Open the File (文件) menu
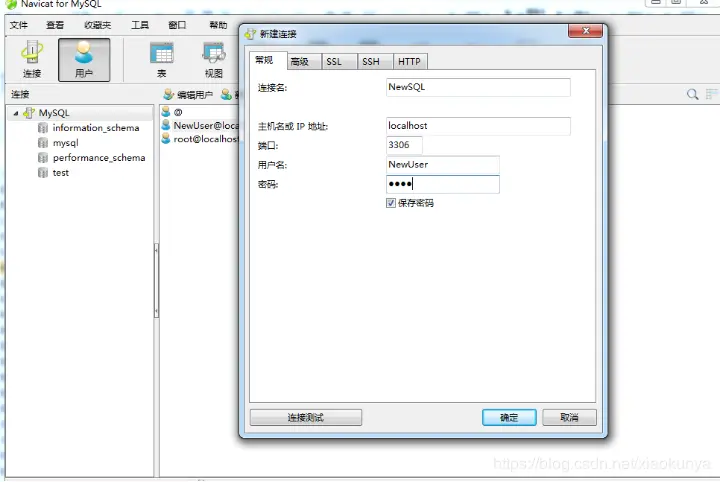Screen dimensions: 720x482 pyautogui.click(x=19, y=25)
